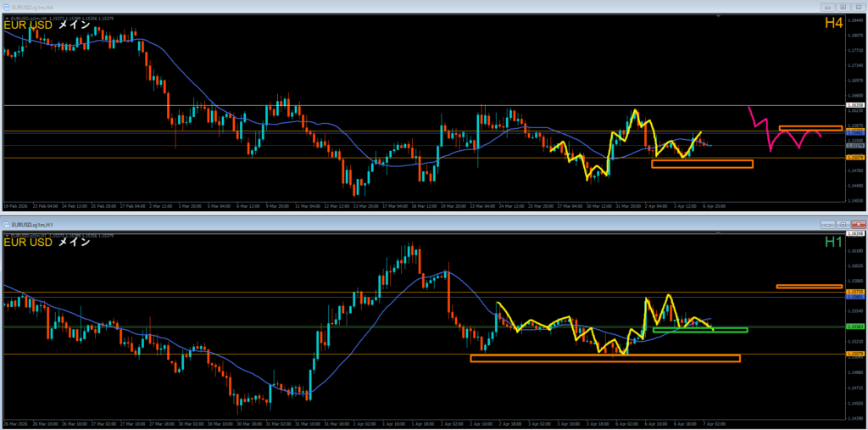Click the H1 chart window icon in title bar

tap(8, 225)
